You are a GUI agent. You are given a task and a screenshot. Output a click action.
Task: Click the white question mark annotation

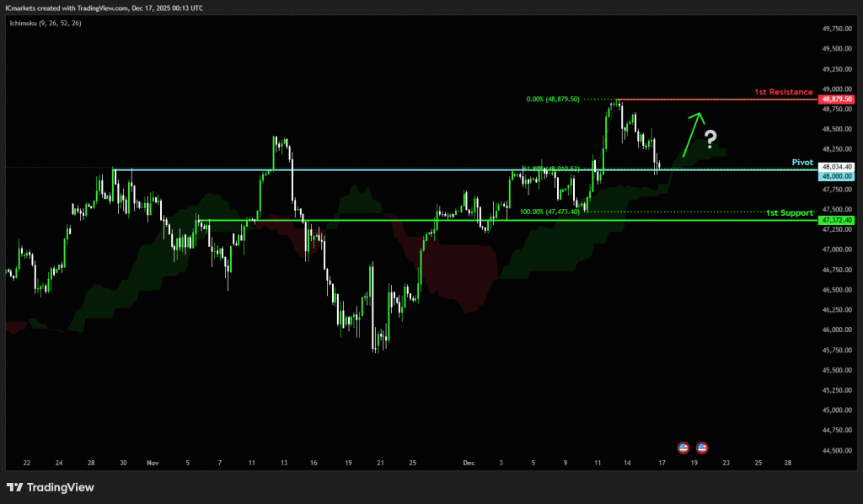pyautogui.click(x=710, y=137)
